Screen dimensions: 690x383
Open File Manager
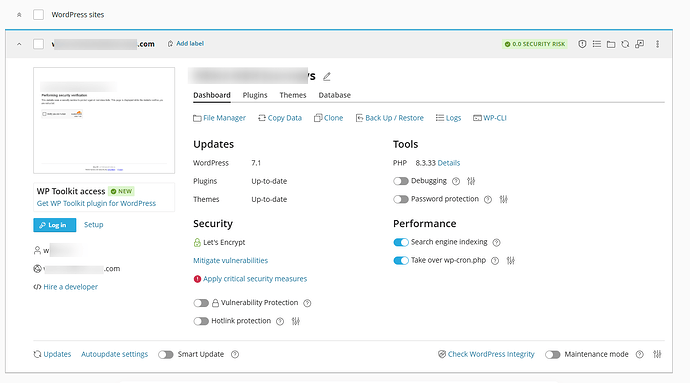click(220, 118)
